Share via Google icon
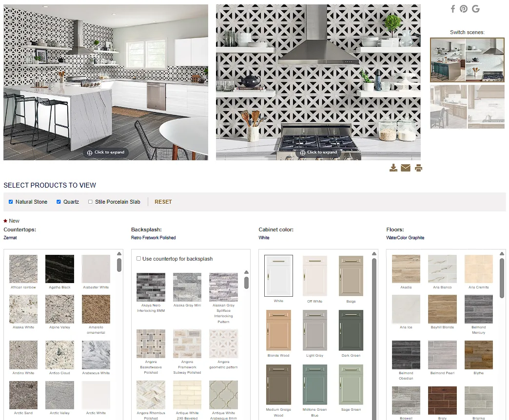Viewport: 509px width, 420px height. point(476,9)
